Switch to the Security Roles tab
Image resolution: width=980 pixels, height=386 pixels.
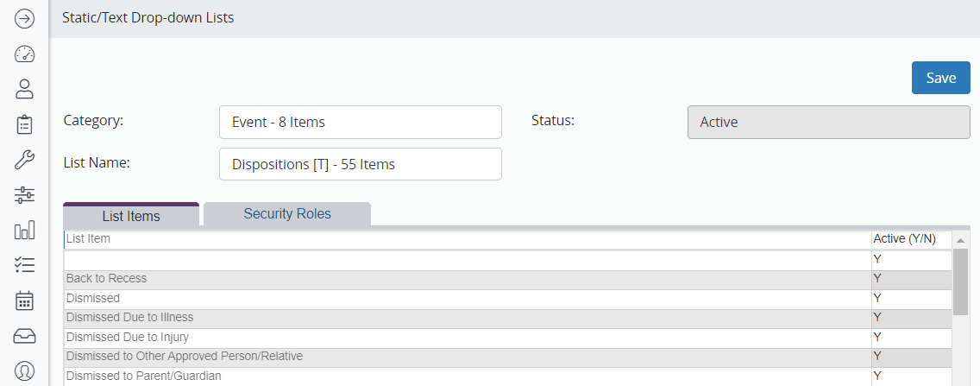coord(287,214)
